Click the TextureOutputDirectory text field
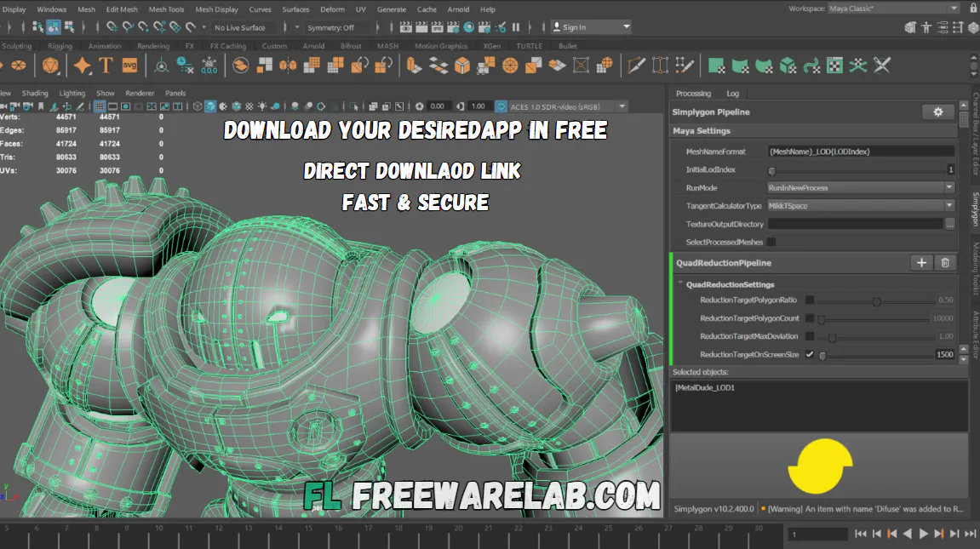The width and height of the screenshot is (980, 549). [x=855, y=224]
